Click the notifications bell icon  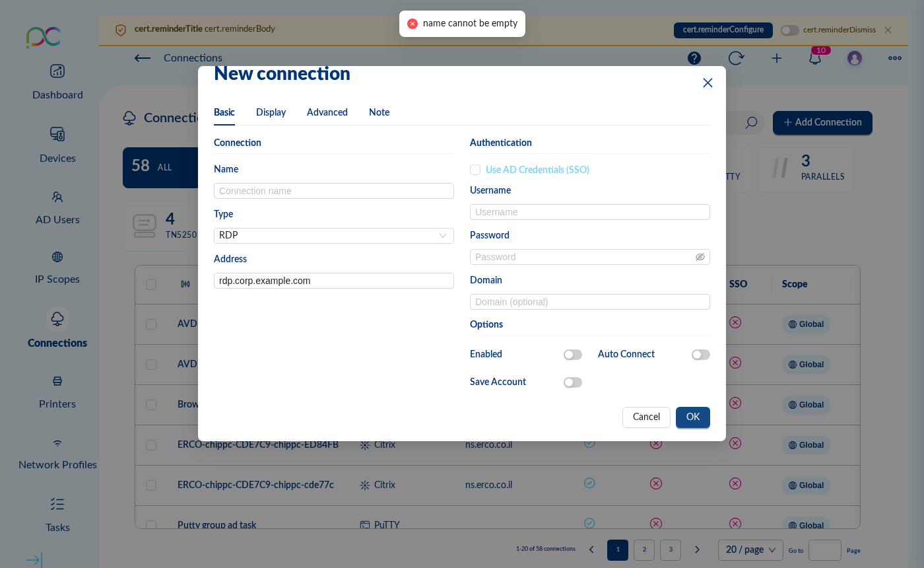[x=814, y=58]
